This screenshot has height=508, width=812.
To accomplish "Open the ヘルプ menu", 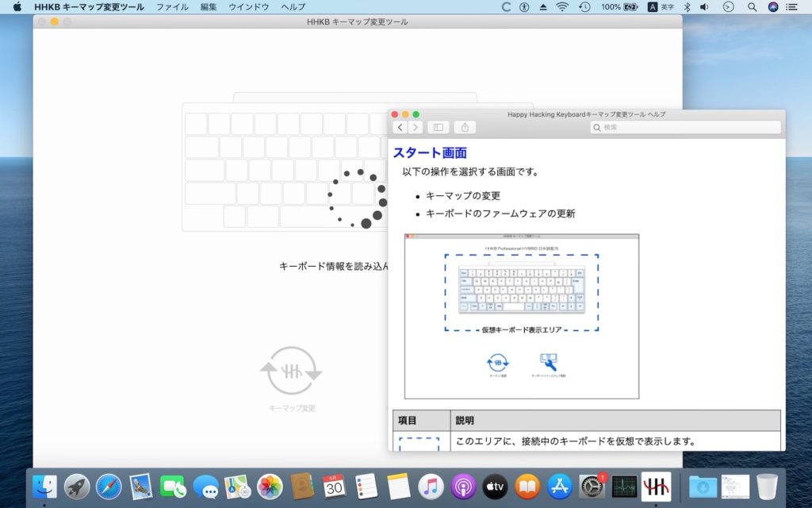I will 293,6.
